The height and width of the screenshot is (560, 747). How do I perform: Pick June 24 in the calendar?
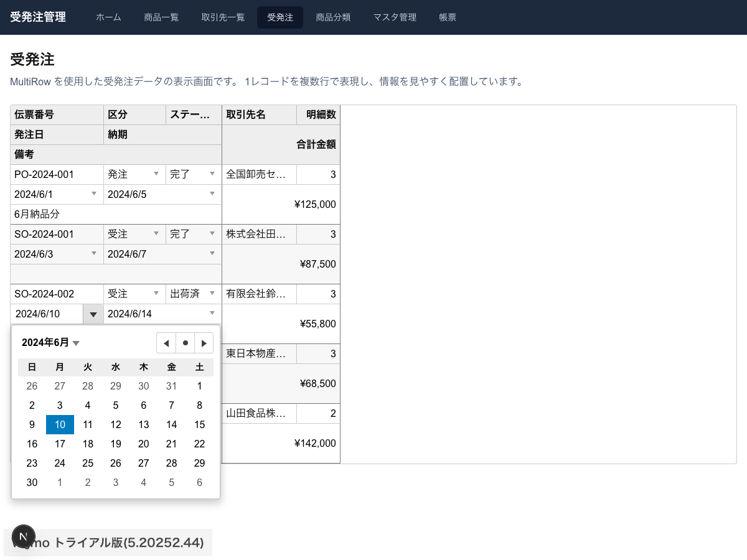click(60, 464)
